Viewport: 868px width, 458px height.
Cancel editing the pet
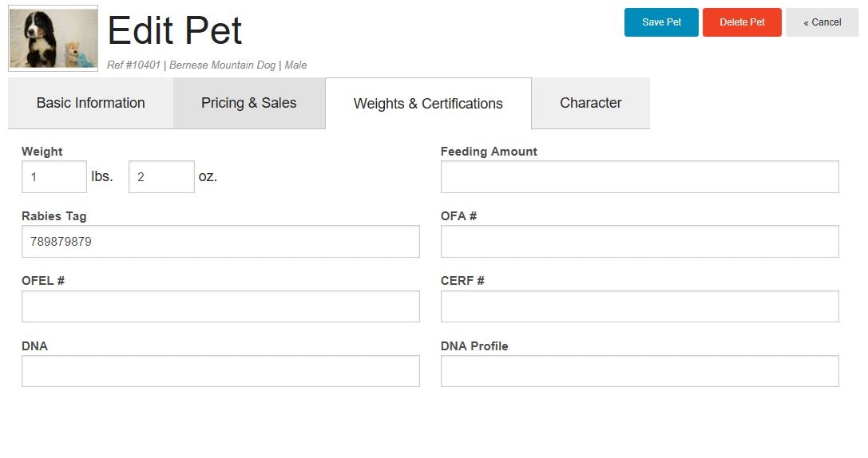[x=822, y=22]
